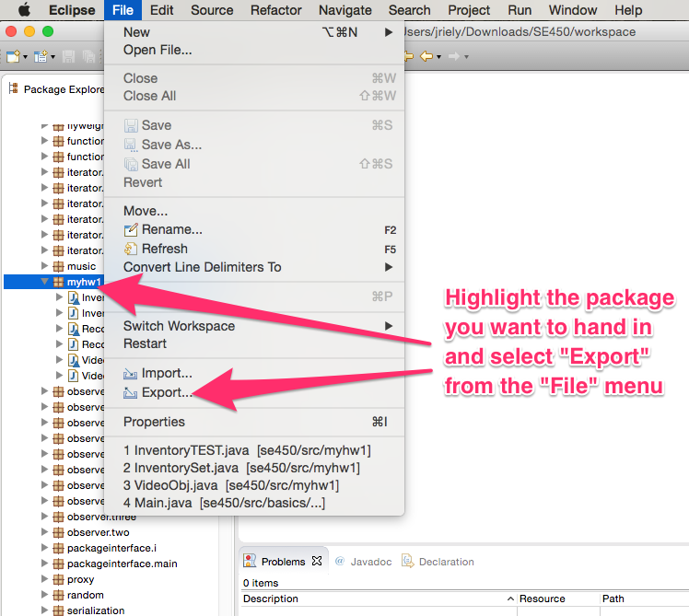Choose Switch Workspace from the File menu
This screenshot has width=689, height=616.
(x=179, y=326)
